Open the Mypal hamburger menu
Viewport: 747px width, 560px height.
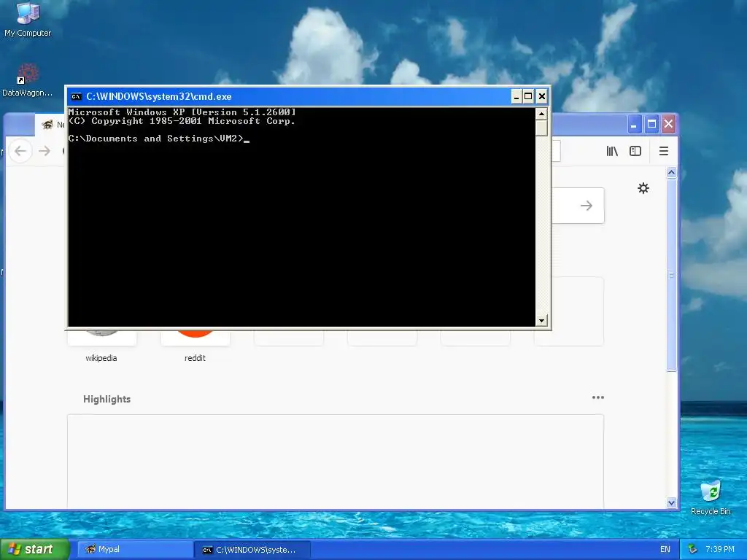(x=664, y=151)
